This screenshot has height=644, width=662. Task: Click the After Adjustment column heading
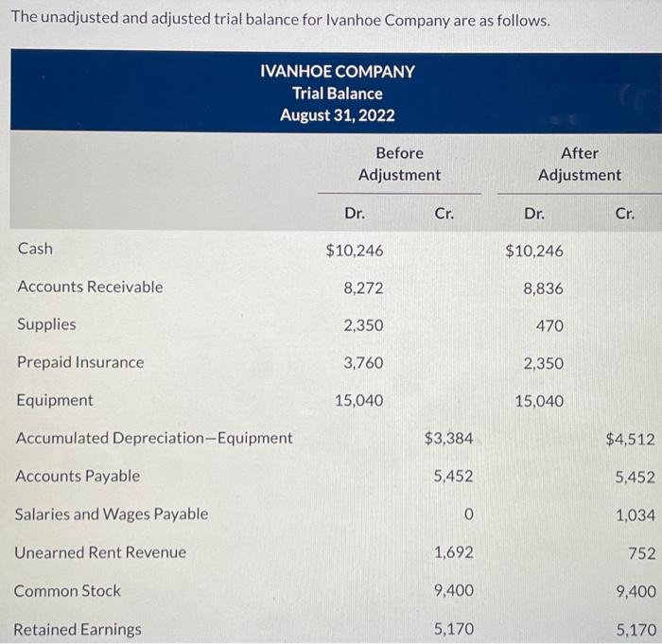coord(579,164)
